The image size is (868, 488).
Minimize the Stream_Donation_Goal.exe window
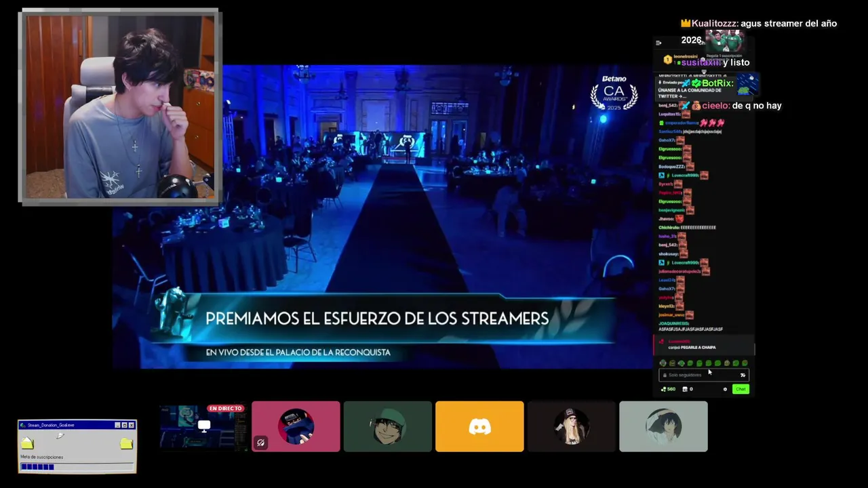(x=117, y=425)
